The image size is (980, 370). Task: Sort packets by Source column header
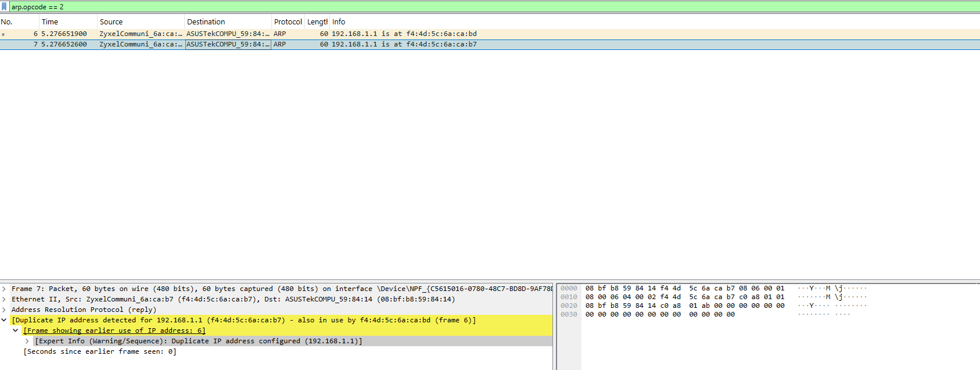141,22
